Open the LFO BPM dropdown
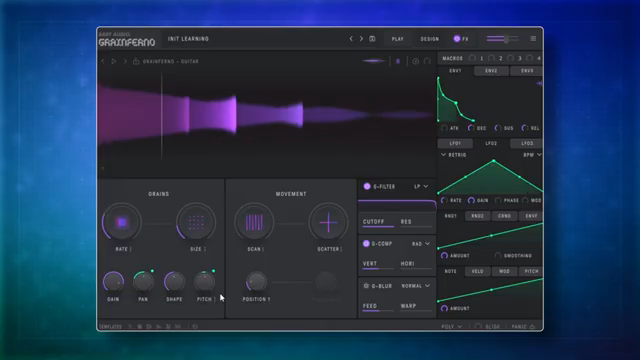 coord(532,155)
